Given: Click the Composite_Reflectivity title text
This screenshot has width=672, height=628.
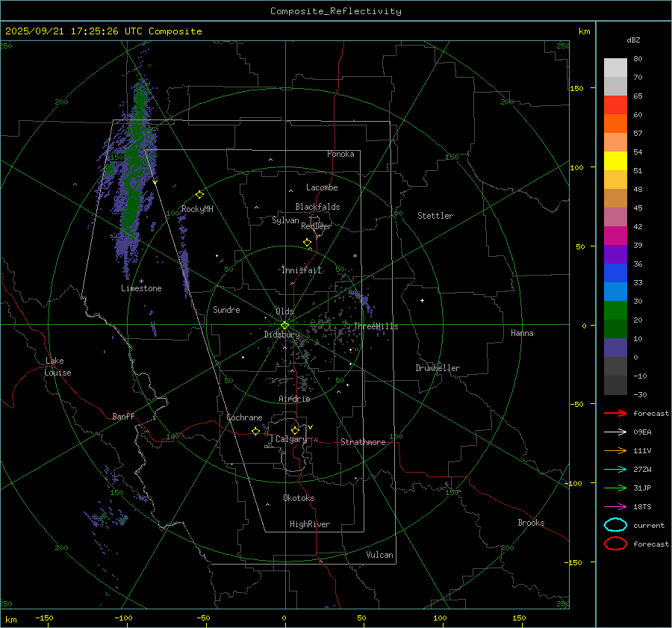Looking at the screenshot, I should [x=335, y=11].
